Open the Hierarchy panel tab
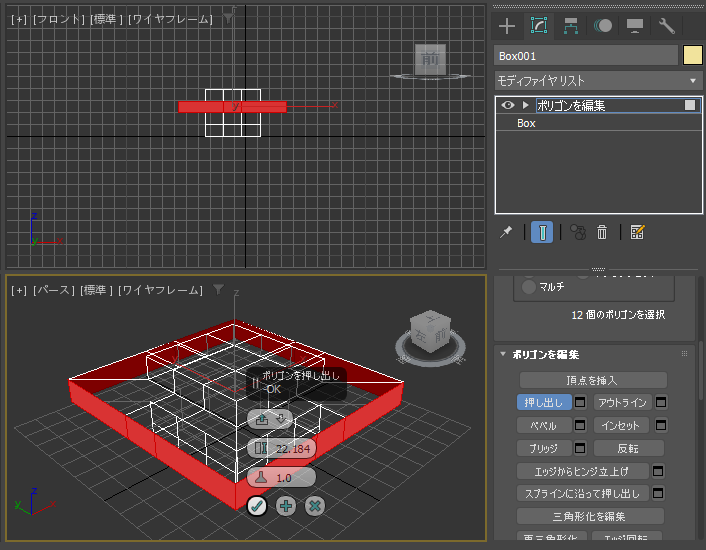The width and height of the screenshot is (706, 550). tap(570, 26)
